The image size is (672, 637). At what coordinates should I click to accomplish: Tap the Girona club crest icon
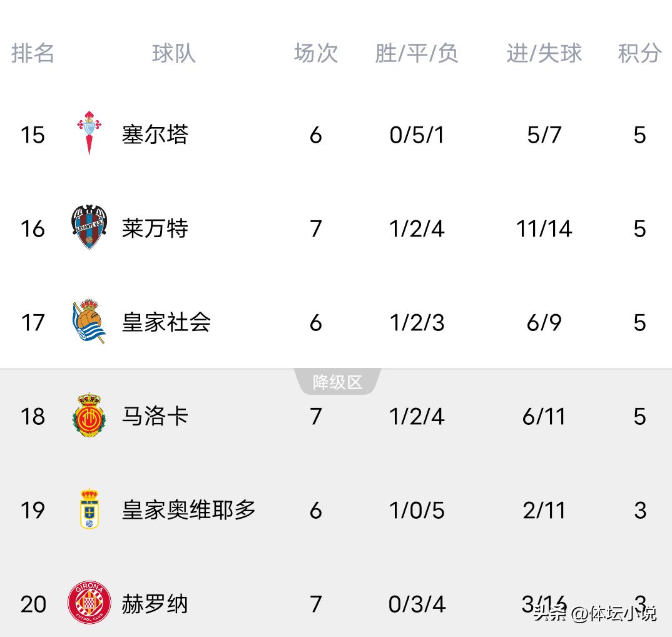[x=89, y=603]
